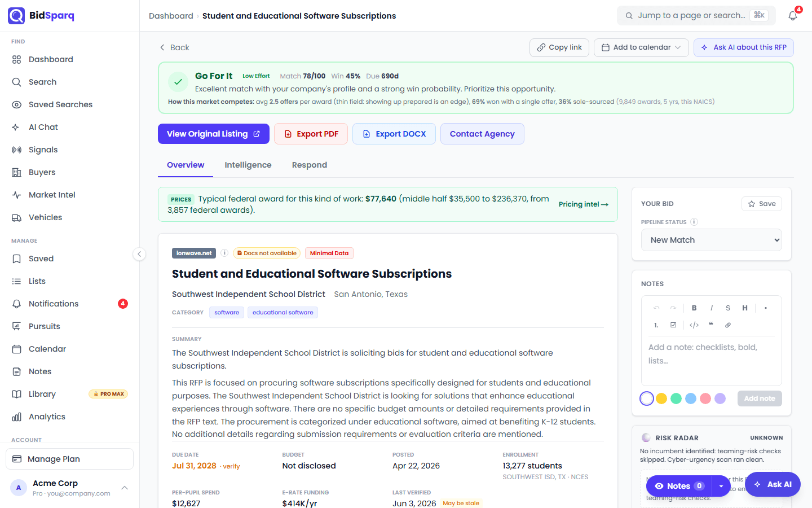812x508 pixels.
Task: Collapse the sidebar with the chevron handle
Action: pyautogui.click(x=139, y=254)
